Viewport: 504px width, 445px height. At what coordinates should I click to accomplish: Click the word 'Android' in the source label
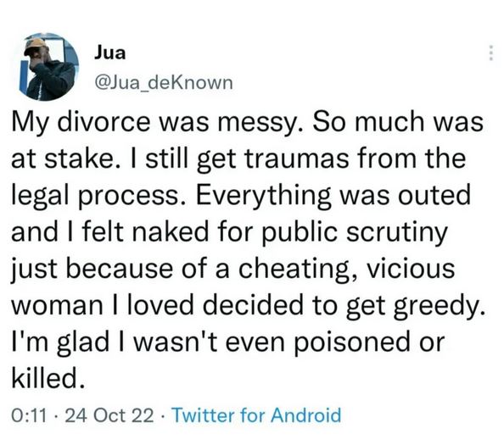coord(305,414)
